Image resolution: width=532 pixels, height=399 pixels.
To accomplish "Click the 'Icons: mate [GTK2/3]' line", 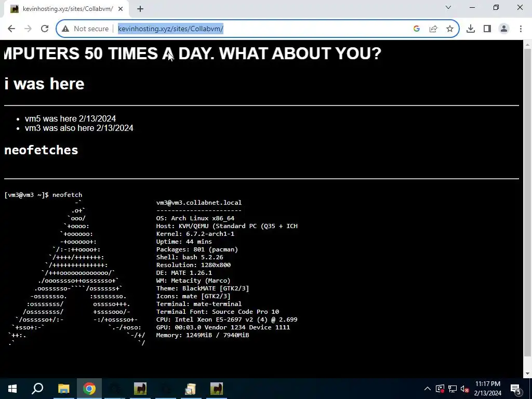I will [193, 296].
